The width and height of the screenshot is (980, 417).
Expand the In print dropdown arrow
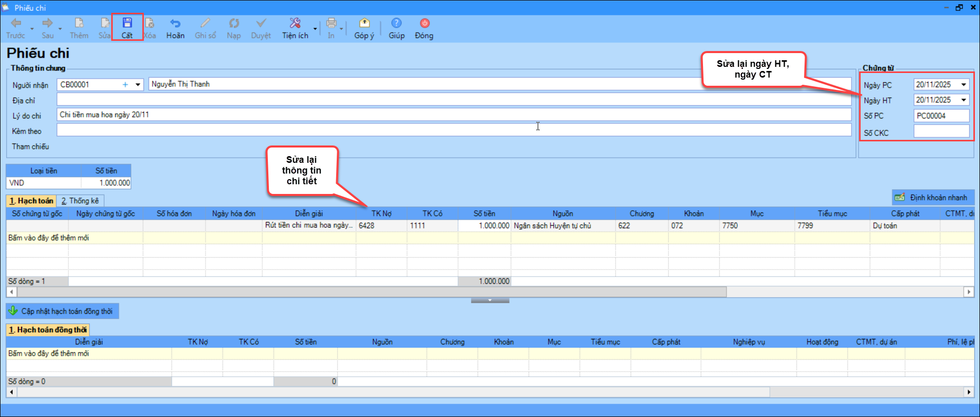pyautogui.click(x=341, y=29)
